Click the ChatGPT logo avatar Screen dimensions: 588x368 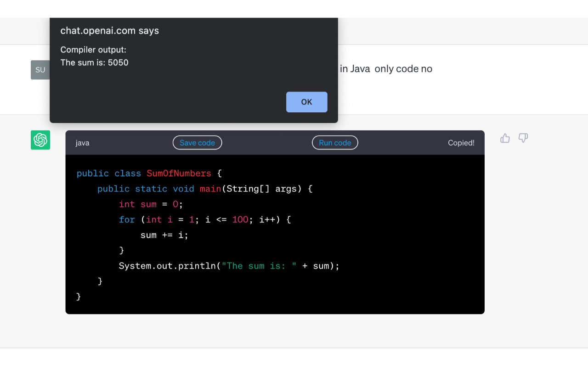click(x=40, y=140)
